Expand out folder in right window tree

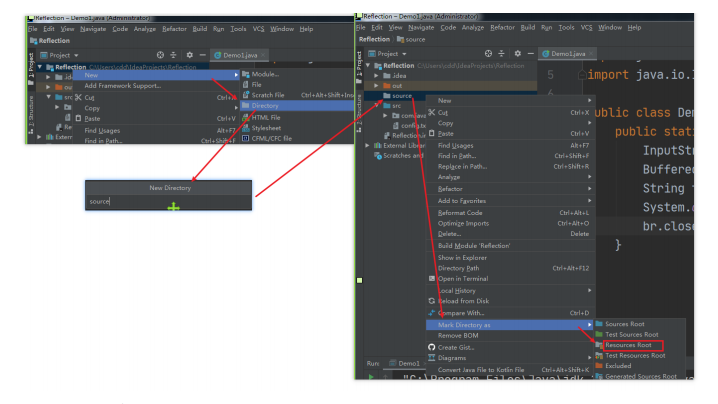pos(376,86)
